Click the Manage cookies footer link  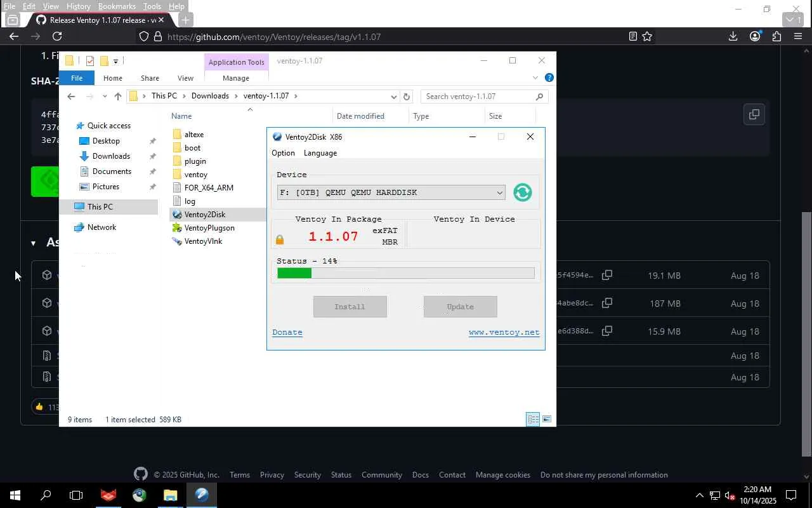[503, 475]
